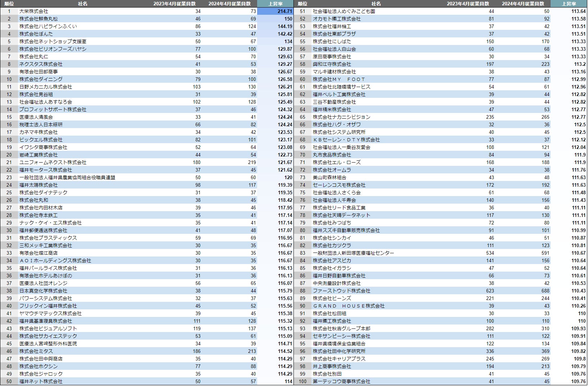Screen dimensions: 588x386
Task: Select the 日本真空化学株式会社 cell
Action: coord(43,291)
